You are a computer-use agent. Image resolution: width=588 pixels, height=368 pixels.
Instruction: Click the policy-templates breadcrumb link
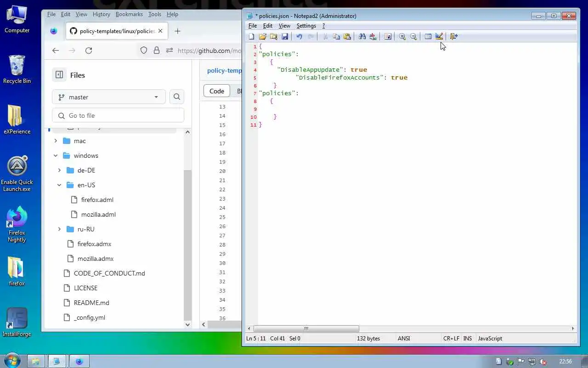224,70
